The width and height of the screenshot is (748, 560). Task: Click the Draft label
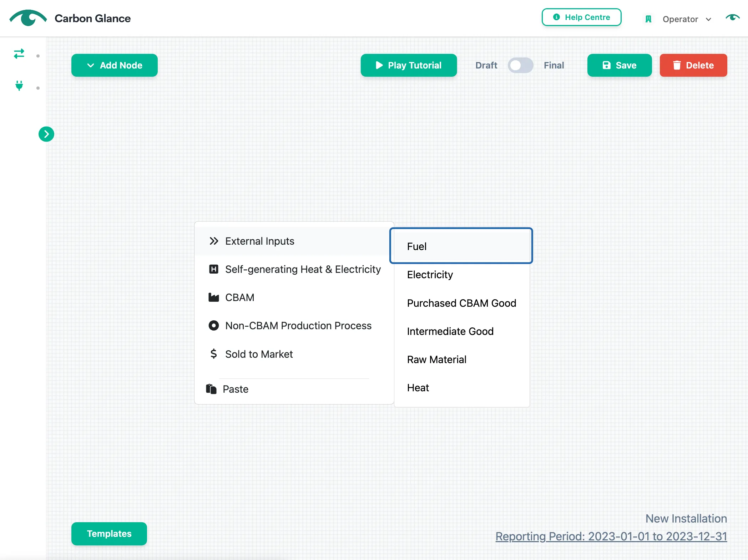click(486, 65)
